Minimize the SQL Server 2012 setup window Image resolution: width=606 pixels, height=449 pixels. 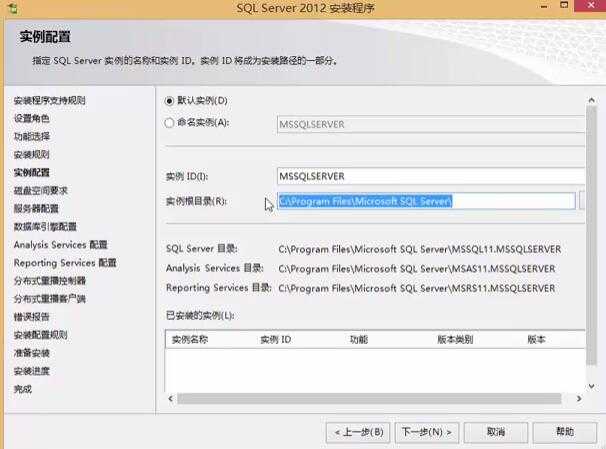[x=544, y=6]
